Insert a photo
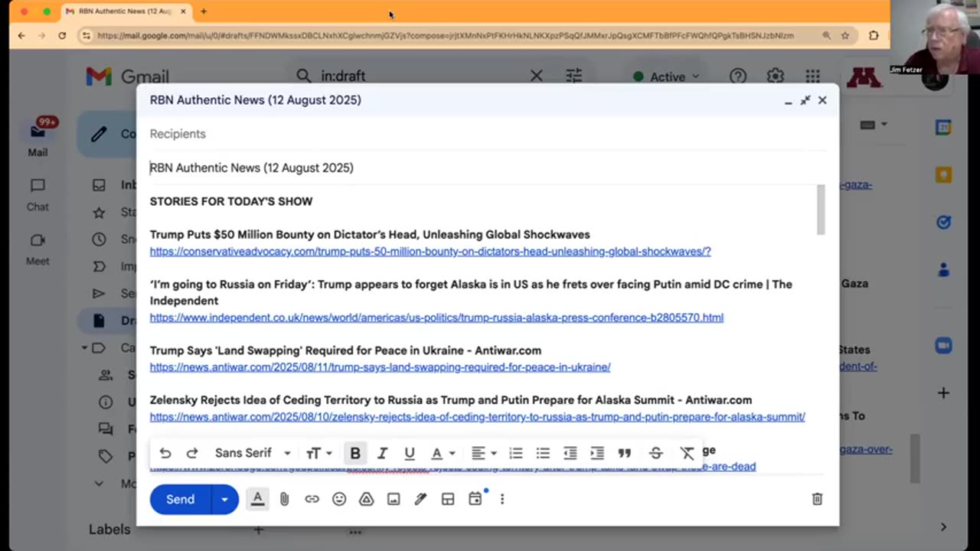This screenshot has height=551, width=980. pyautogui.click(x=394, y=499)
